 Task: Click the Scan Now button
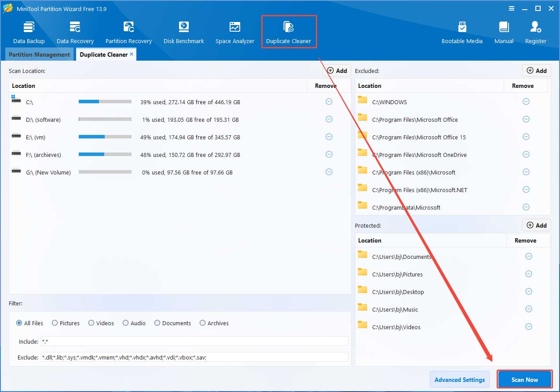pos(525,380)
